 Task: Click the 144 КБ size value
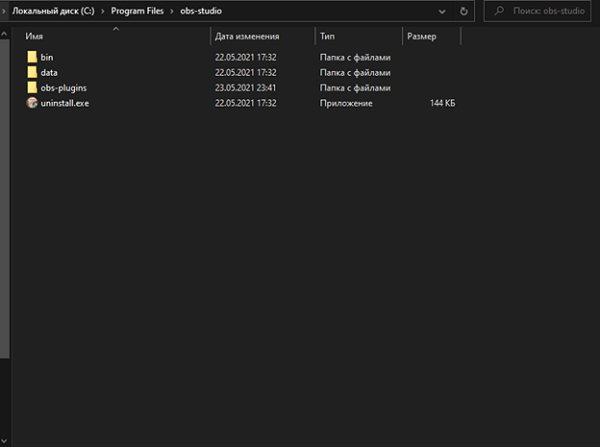[x=442, y=103]
